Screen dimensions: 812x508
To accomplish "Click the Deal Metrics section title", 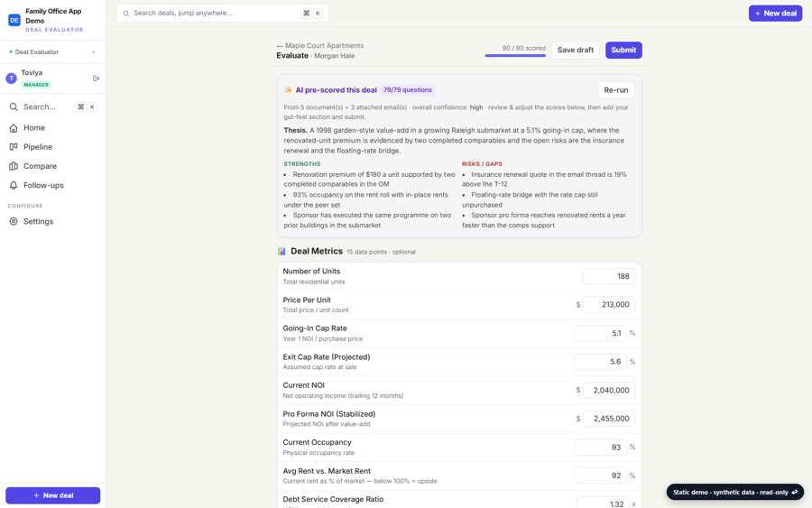I will [x=317, y=251].
